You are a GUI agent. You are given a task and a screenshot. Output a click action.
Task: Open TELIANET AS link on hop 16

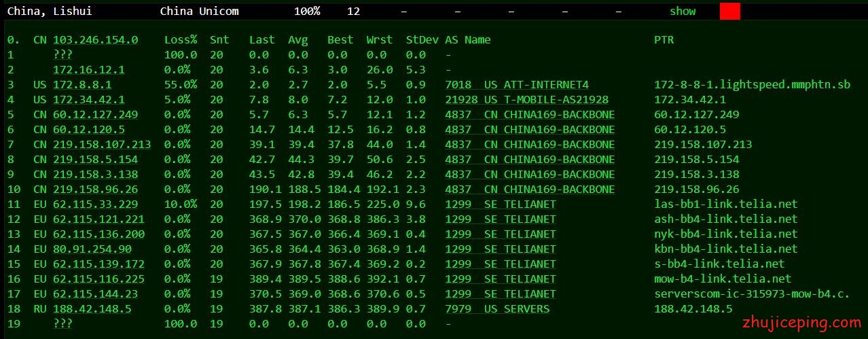coord(501,279)
